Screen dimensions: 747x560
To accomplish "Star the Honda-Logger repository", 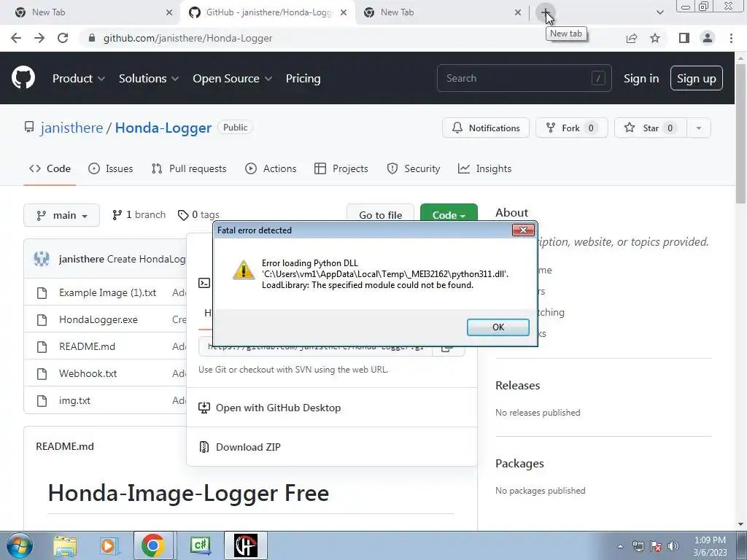I will pyautogui.click(x=650, y=128).
